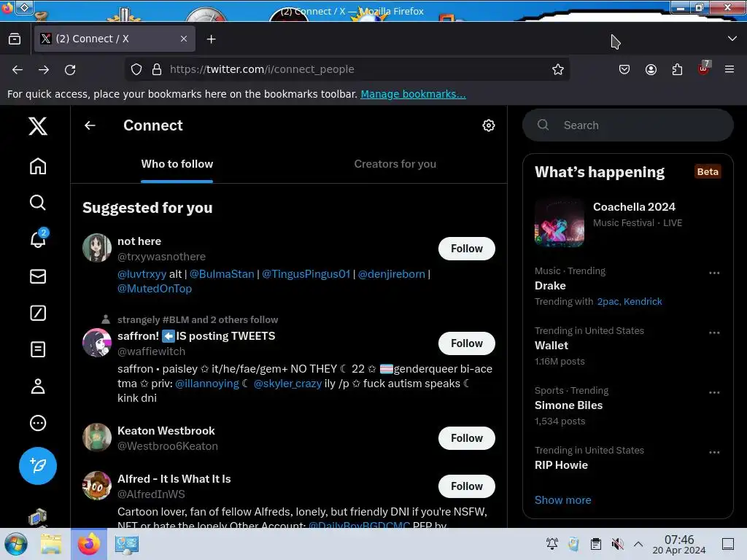Open Grok slash icon in sidebar
The image size is (747, 560).
click(38, 313)
